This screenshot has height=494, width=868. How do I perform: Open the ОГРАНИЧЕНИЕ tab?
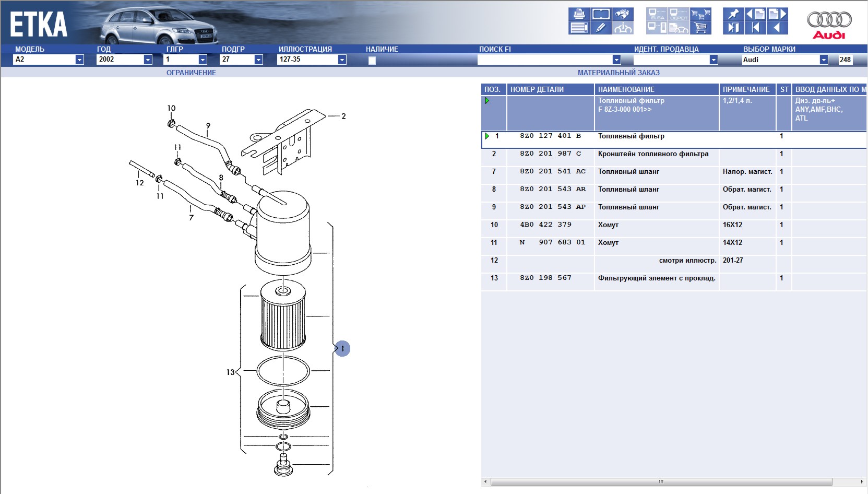point(191,73)
